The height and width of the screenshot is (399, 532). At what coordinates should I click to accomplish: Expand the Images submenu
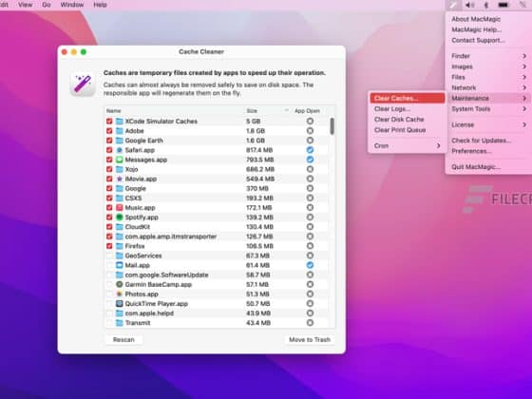488,66
